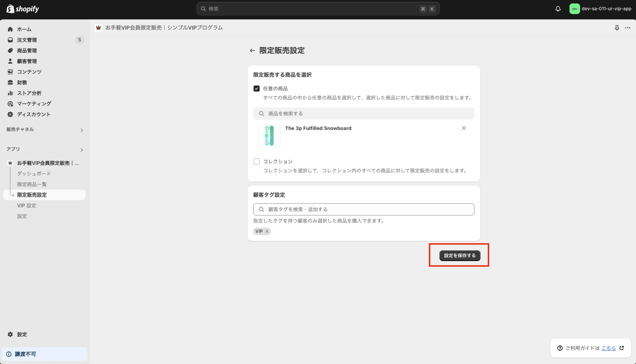The height and width of the screenshot is (364, 636).
Task: Open the more actions menu
Action: tap(628, 27)
